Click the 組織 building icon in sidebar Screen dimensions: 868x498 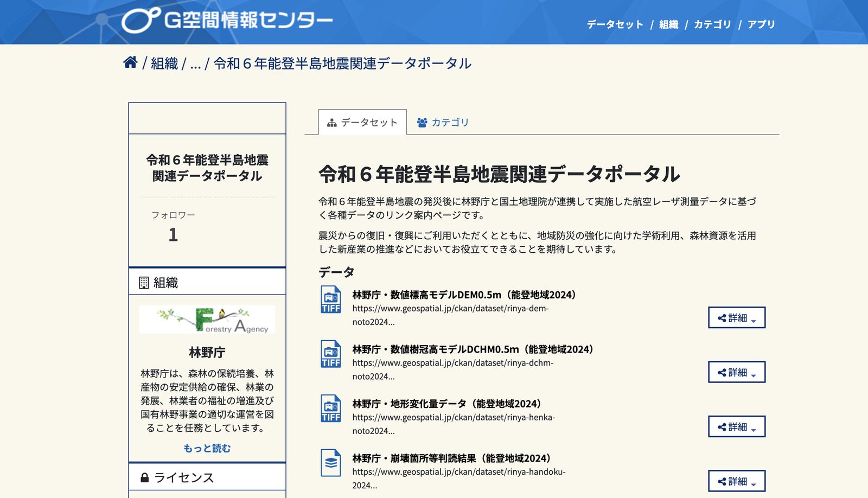(x=144, y=283)
